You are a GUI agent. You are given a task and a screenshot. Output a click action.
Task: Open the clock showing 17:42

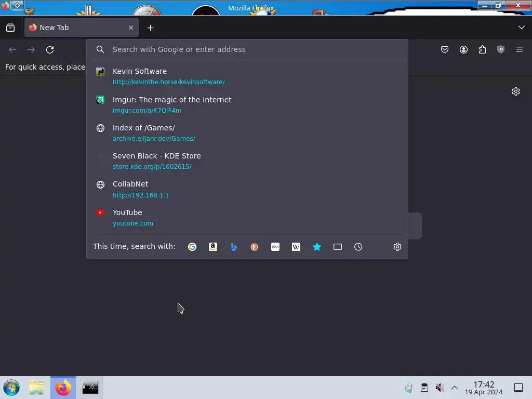[484, 388]
